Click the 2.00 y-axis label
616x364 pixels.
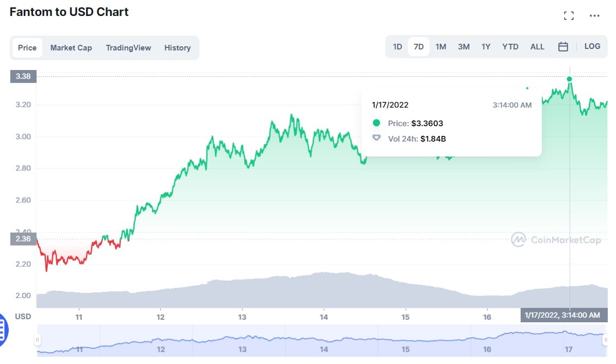tap(23, 296)
